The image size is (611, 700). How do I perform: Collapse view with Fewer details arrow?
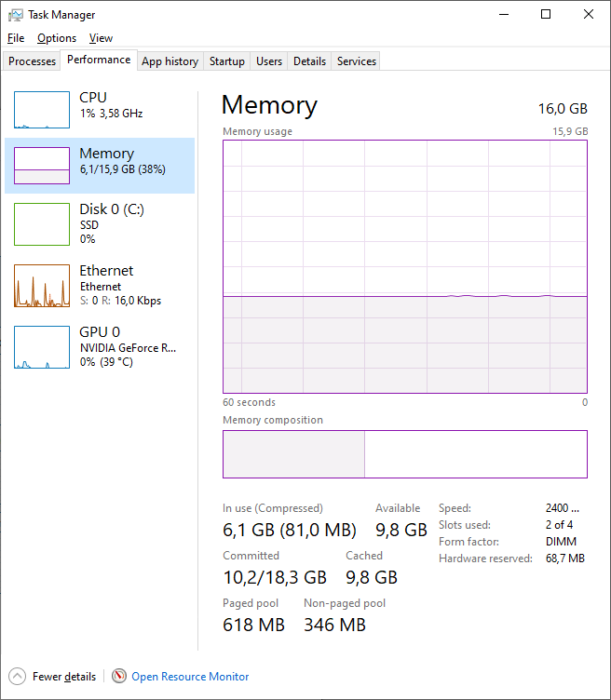pos(17,677)
